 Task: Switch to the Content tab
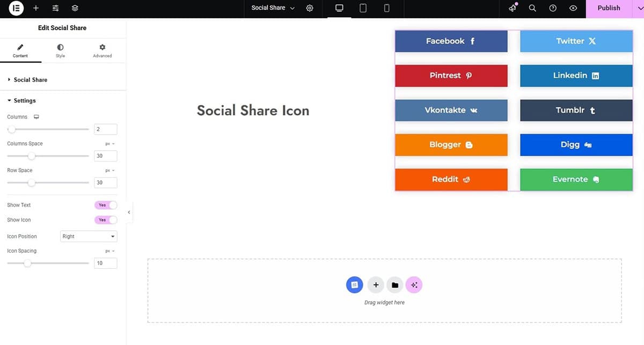point(20,51)
